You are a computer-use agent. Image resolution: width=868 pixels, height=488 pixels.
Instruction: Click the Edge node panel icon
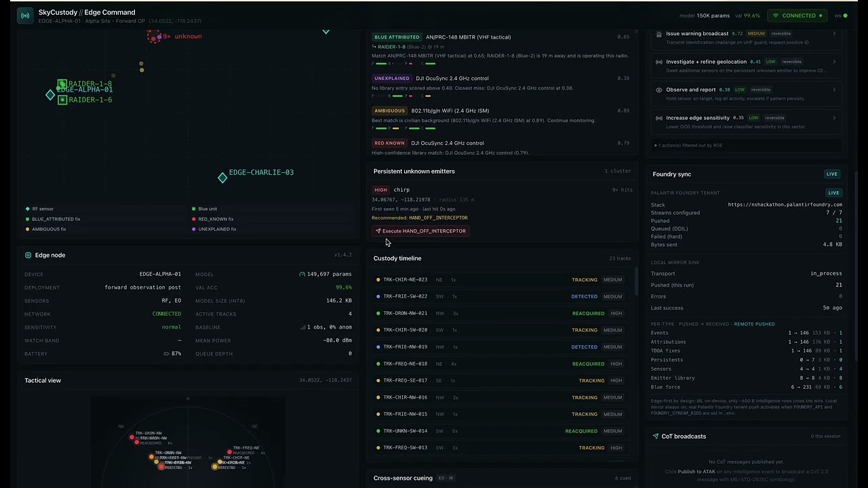(28, 256)
